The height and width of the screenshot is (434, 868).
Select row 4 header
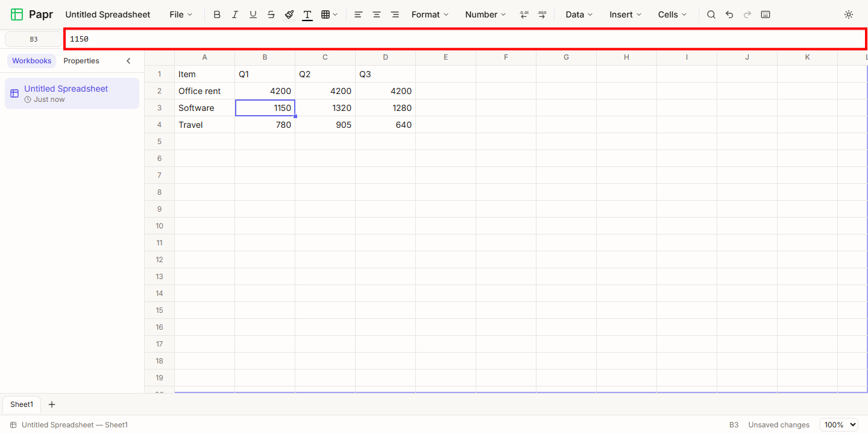pyautogui.click(x=160, y=125)
